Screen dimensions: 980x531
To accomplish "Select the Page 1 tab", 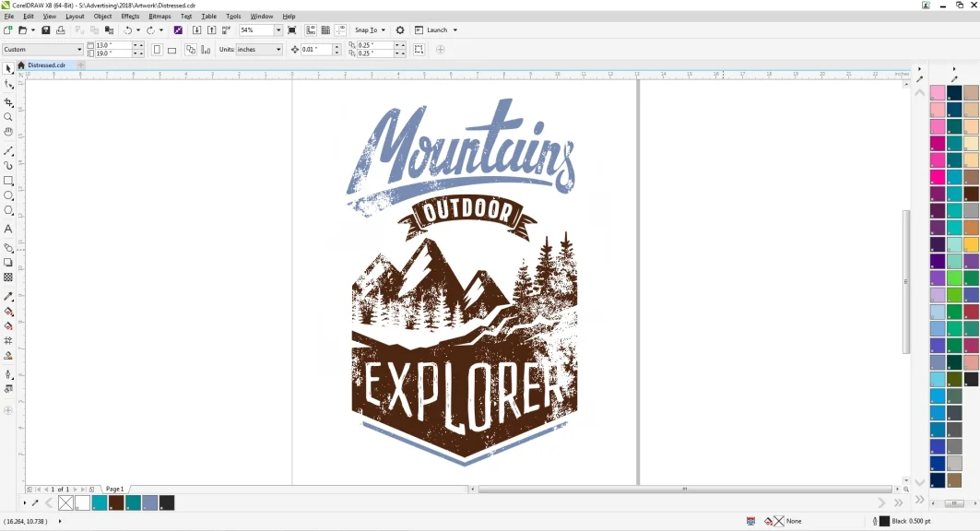I will (x=114, y=490).
